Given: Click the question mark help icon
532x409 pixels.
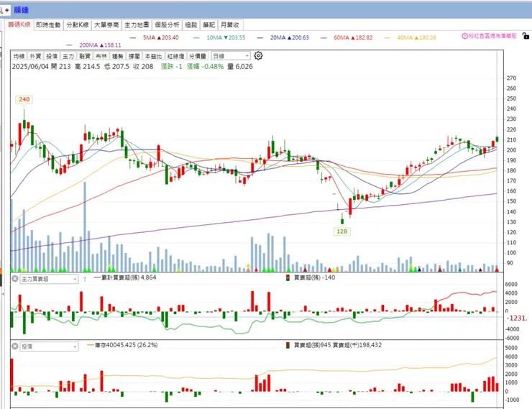Looking at the screenshot, I should (x=85, y=279).
